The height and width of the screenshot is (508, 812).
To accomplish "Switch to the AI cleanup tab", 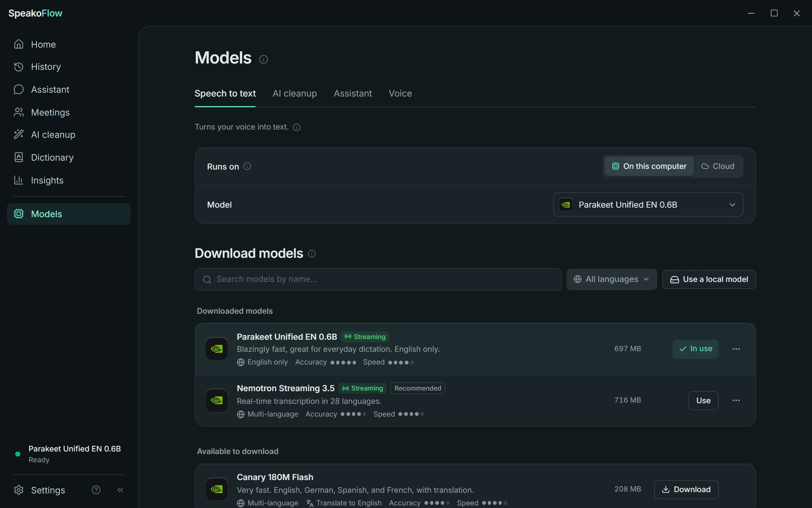I will [295, 94].
